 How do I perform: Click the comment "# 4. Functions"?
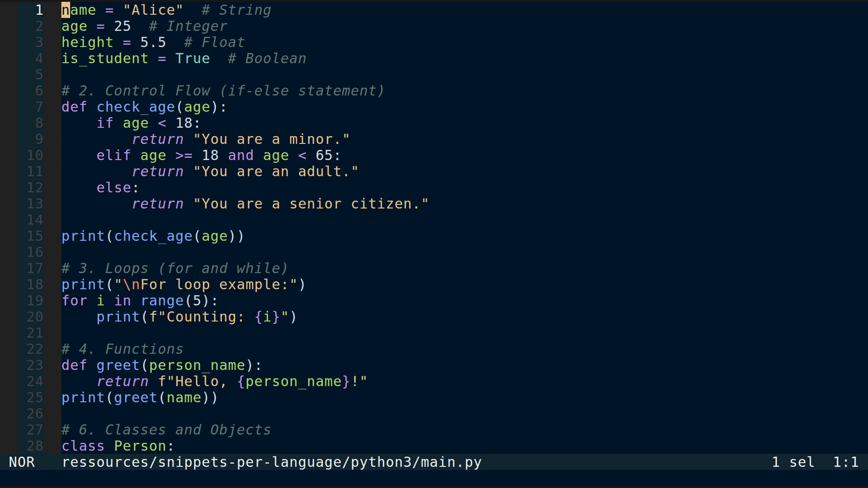122,349
